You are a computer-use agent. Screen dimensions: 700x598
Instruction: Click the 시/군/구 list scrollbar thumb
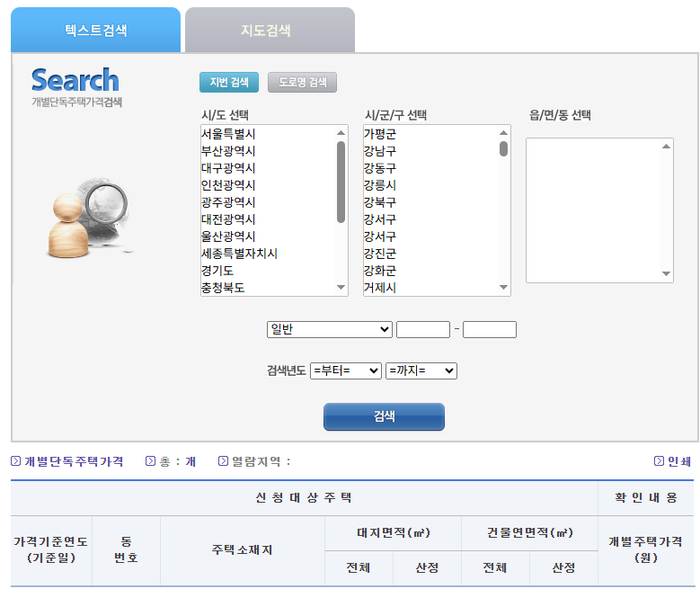point(503,148)
